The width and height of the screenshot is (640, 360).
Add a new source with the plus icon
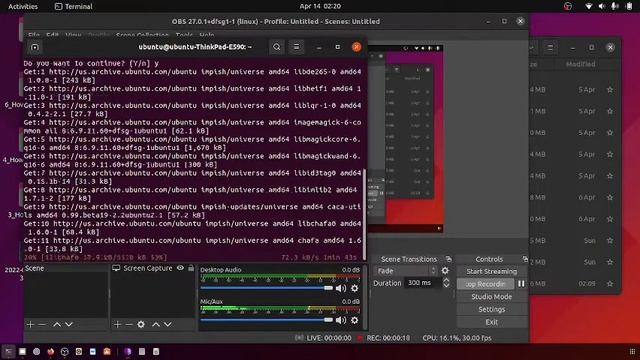(118, 324)
